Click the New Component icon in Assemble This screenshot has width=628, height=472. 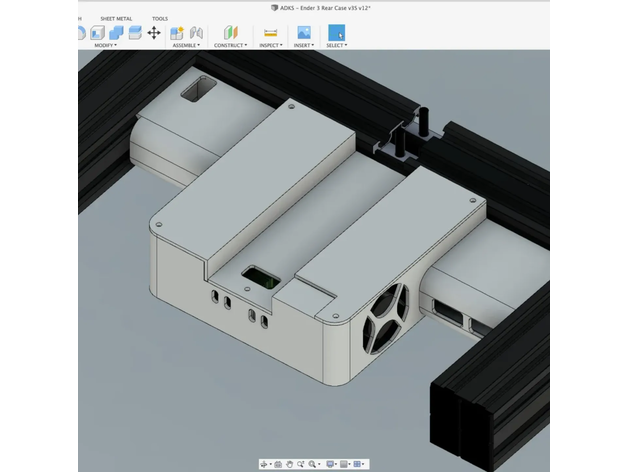pos(177,33)
